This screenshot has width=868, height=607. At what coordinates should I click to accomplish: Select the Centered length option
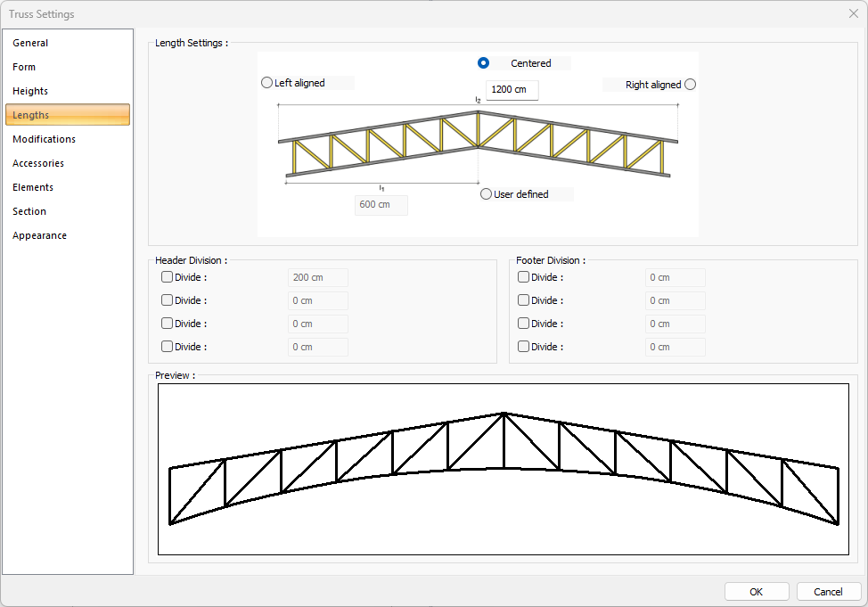coord(483,62)
